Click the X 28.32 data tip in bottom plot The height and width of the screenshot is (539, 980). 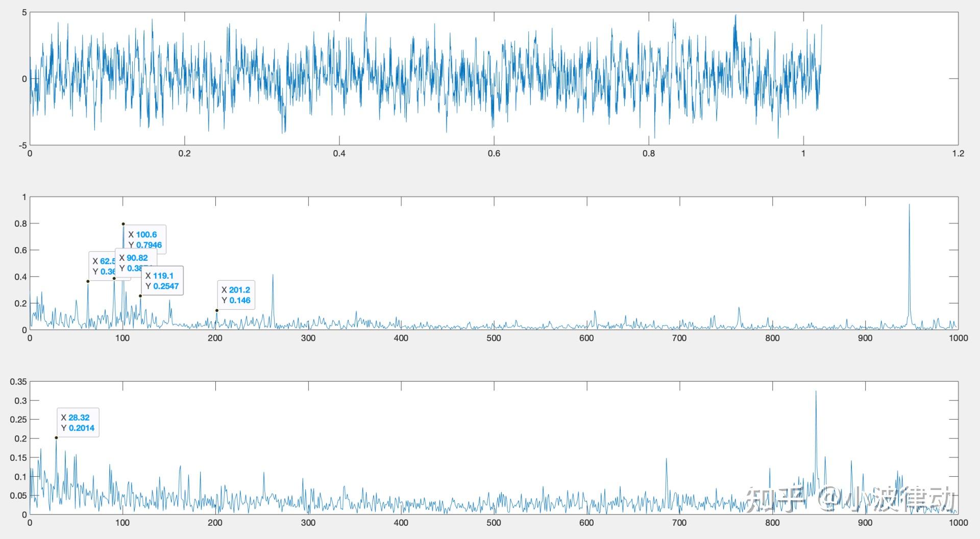click(x=78, y=423)
